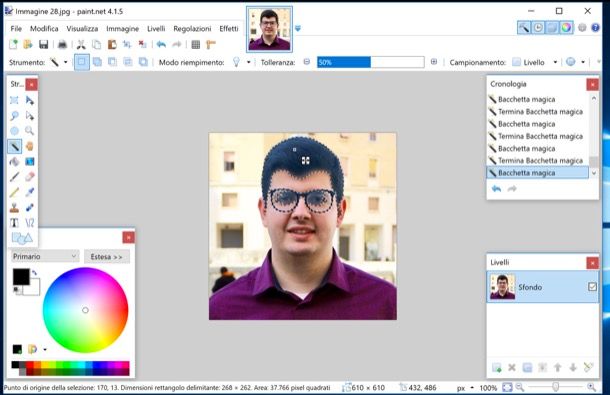Set selection mode to Intersect
Viewport: 610px width, 395px height.
(128, 62)
